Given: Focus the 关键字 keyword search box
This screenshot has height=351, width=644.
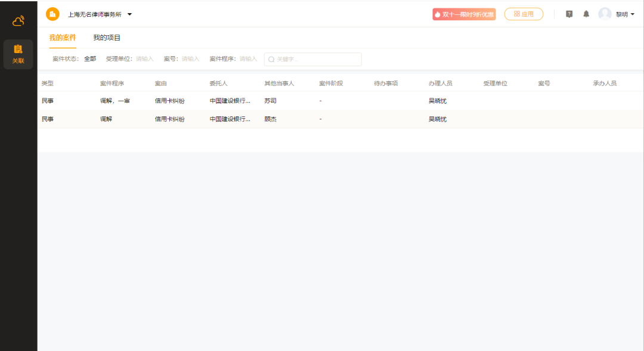Looking at the screenshot, I should (x=317, y=60).
